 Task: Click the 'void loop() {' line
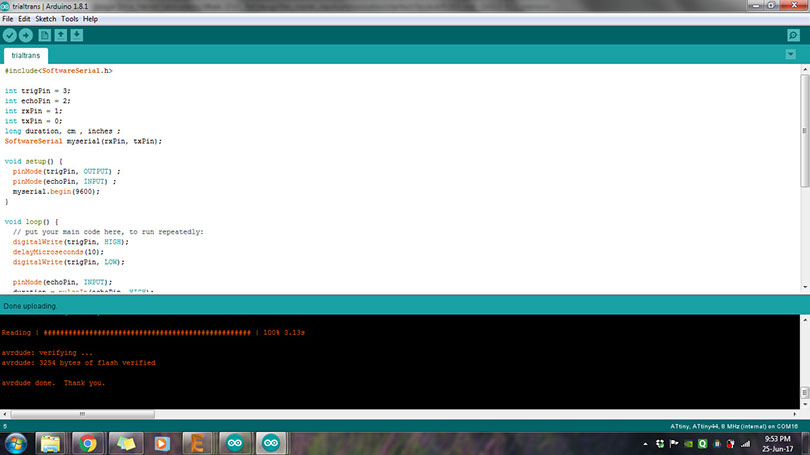[32, 222]
